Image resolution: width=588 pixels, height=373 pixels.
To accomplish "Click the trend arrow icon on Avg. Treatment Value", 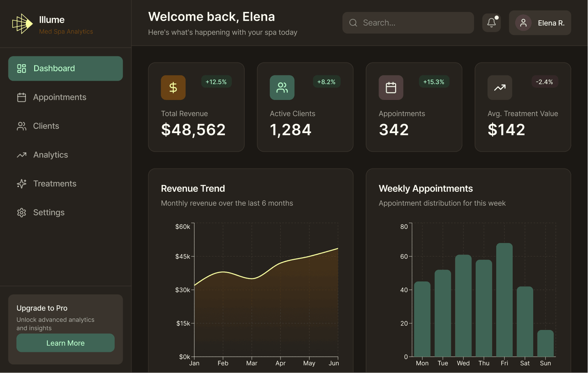I will pyautogui.click(x=499, y=88).
